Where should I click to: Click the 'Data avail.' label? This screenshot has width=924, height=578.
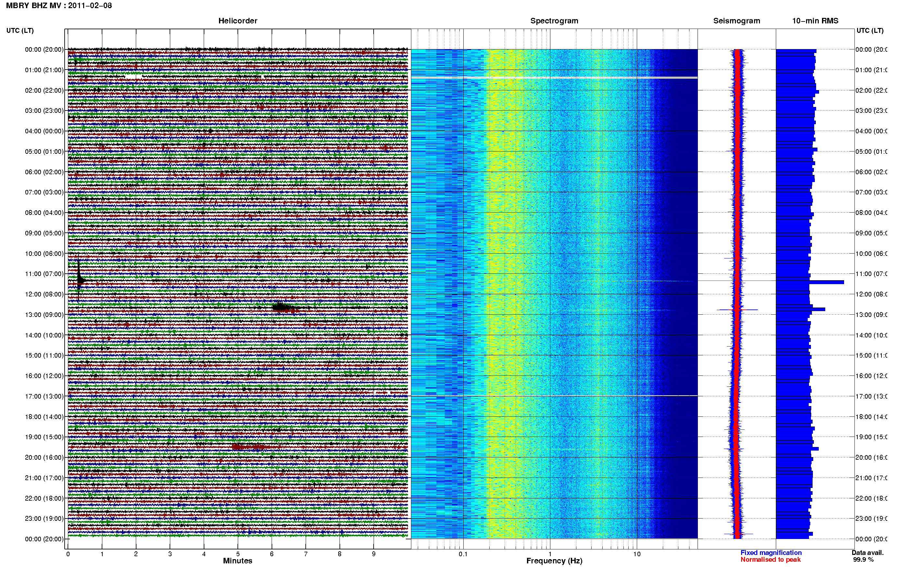tap(867, 553)
